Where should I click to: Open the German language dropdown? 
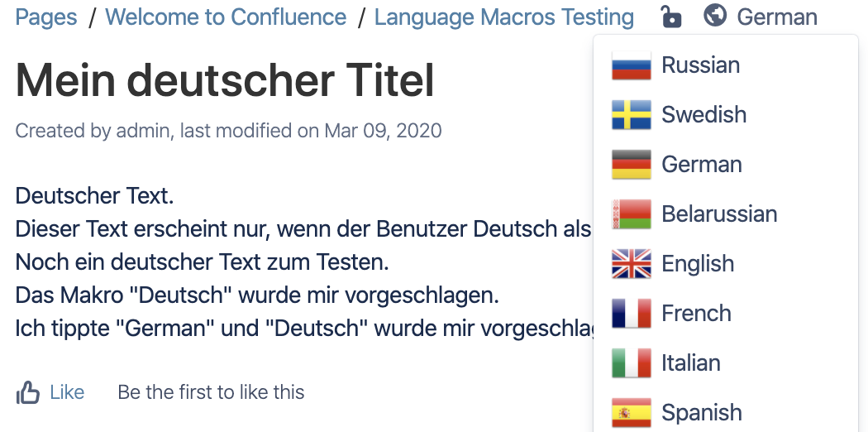tap(760, 17)
